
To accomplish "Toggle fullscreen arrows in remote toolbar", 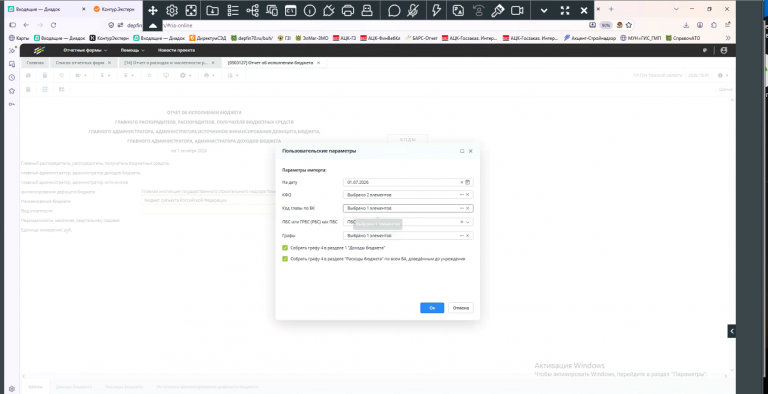I will [x=565, y=10].
